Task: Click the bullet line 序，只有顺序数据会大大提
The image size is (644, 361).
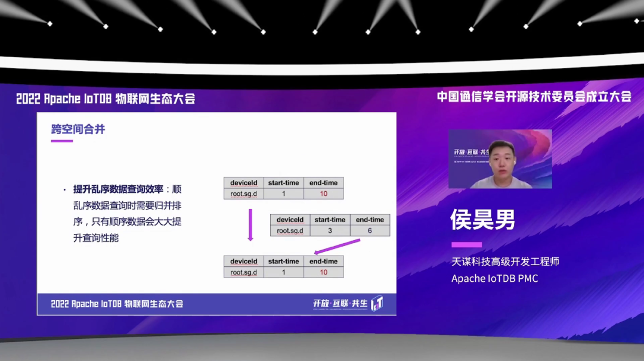Action: tap(128, 222)
